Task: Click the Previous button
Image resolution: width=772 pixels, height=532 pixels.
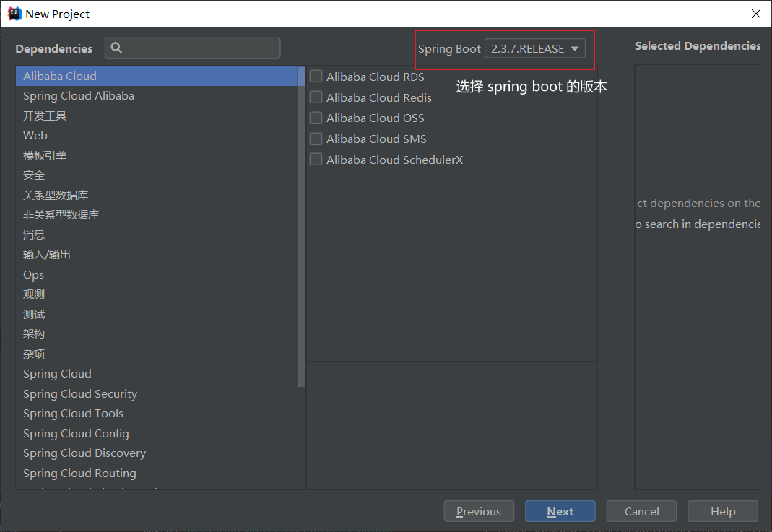Action: (x=479, y=511)
